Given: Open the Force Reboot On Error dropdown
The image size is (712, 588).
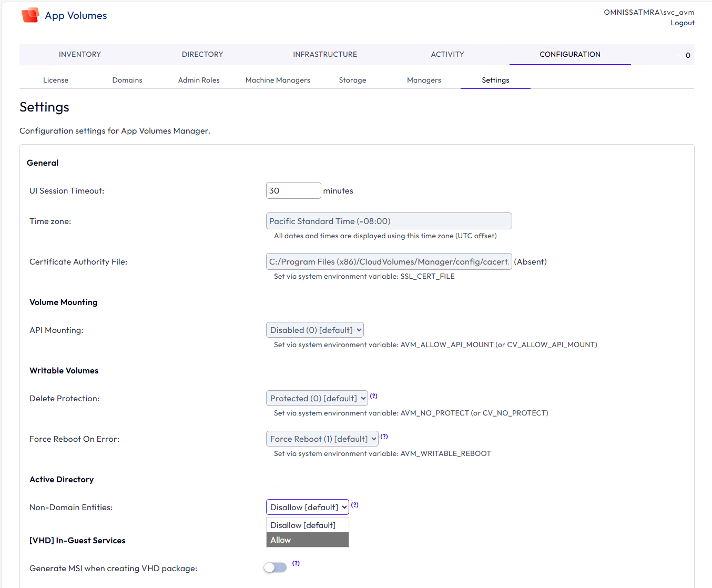Looking at the screenshot, I should tap(322, 439).
